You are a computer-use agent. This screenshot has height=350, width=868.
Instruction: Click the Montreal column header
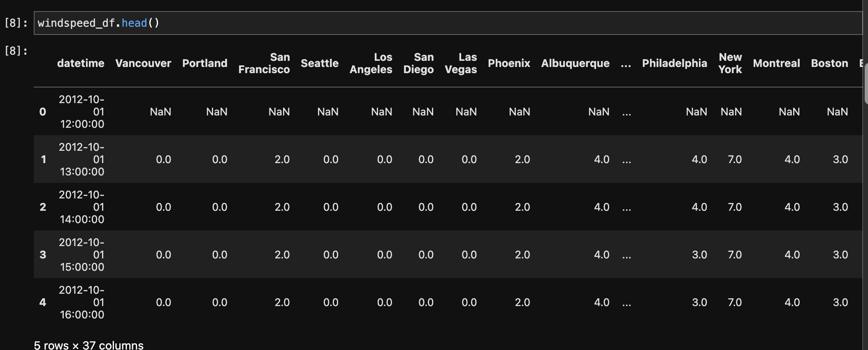click(776, 63)
